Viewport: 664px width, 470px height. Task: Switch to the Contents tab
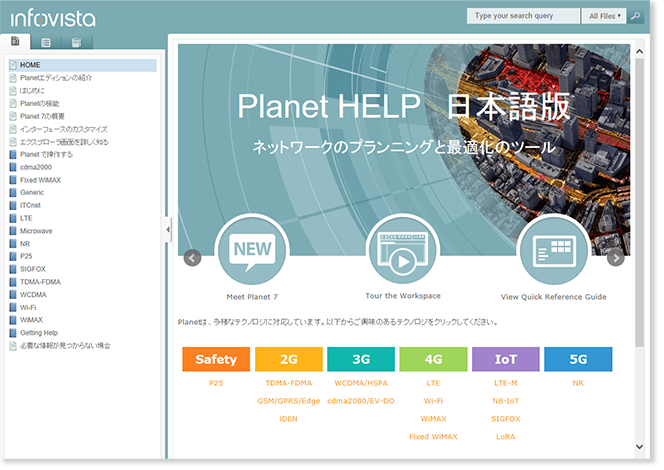pyautogui.click(x=15, y=41)
